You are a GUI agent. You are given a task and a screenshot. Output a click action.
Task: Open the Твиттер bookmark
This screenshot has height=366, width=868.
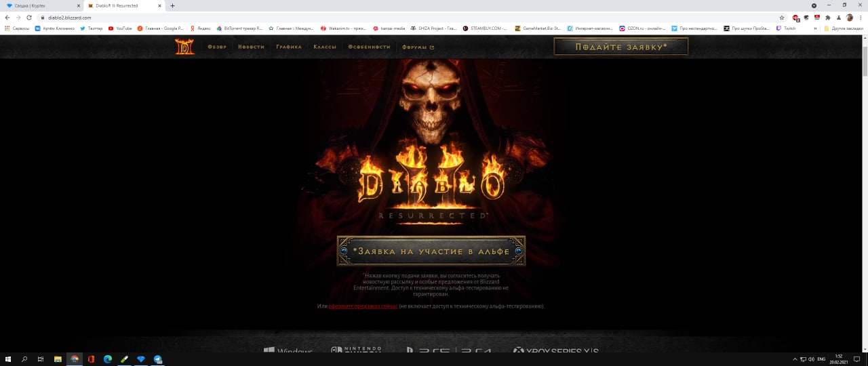pos(91,28)
